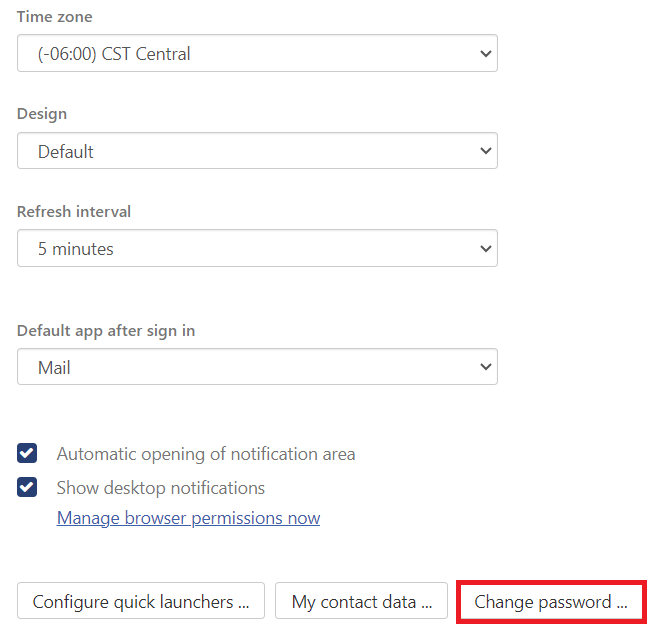Click the chevron arrow on Design field

[485, 151]
